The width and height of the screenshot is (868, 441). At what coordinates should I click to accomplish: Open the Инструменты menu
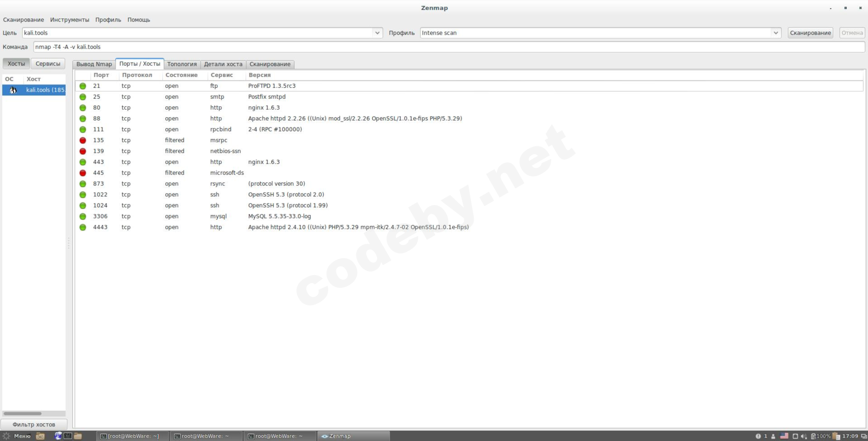(x=69, y=20)
